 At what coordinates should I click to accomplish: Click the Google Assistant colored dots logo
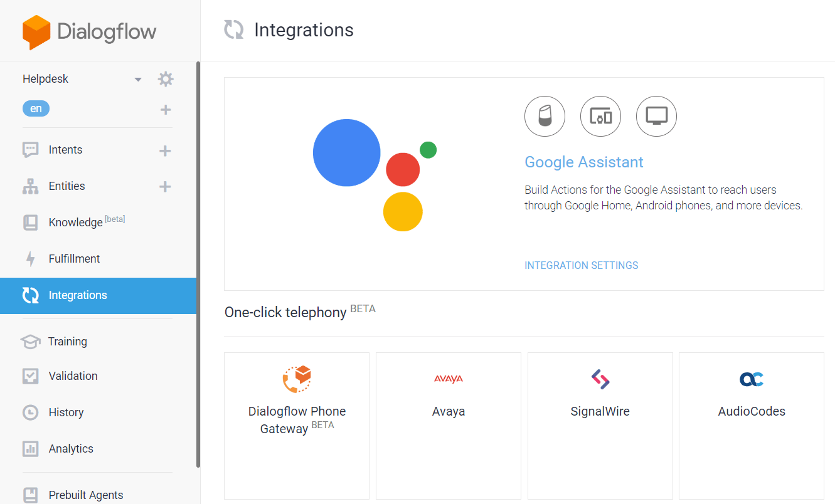pyautogui.click(x=375, y=175)
